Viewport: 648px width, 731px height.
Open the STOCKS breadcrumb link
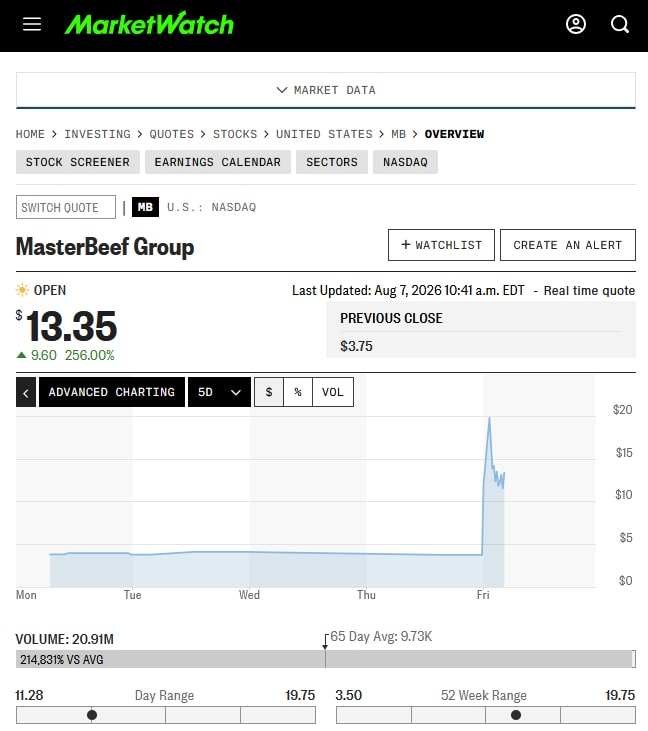tap(235, 134)
